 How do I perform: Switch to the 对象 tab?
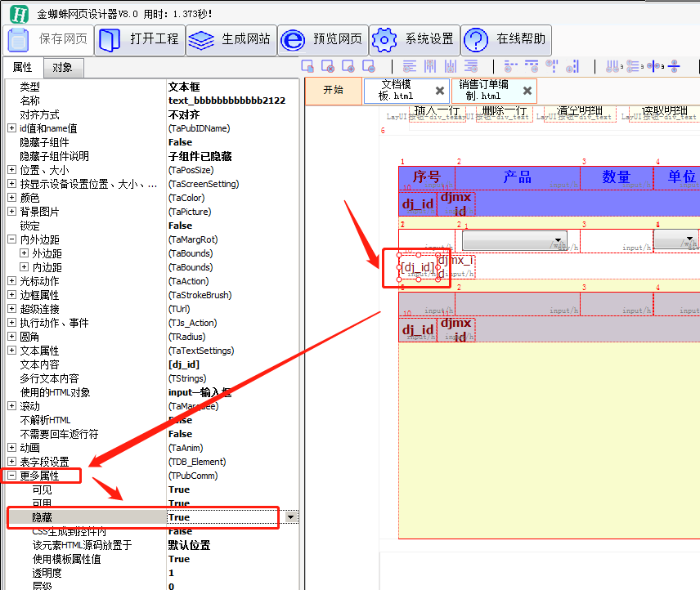(63, 68)
